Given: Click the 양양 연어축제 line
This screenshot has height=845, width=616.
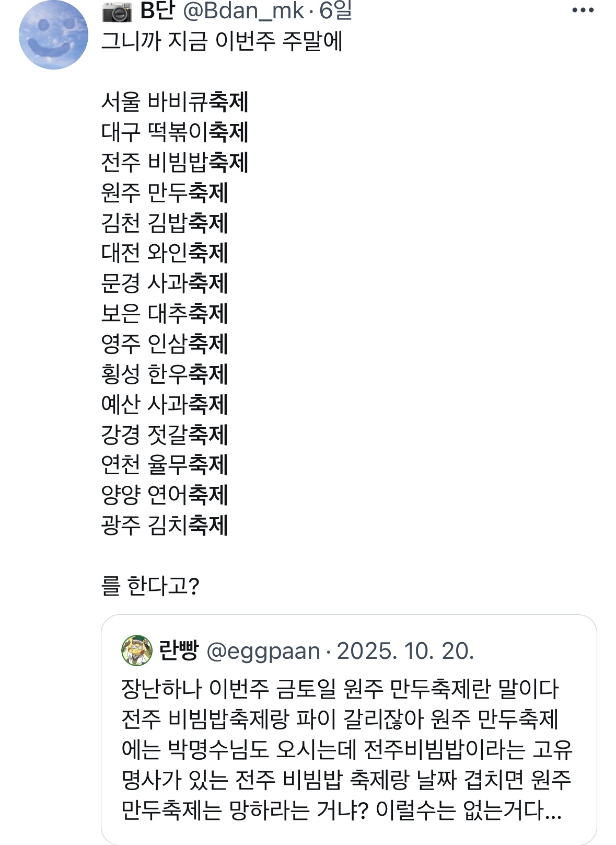Looking at the screenshot, I should pos(165,495).
